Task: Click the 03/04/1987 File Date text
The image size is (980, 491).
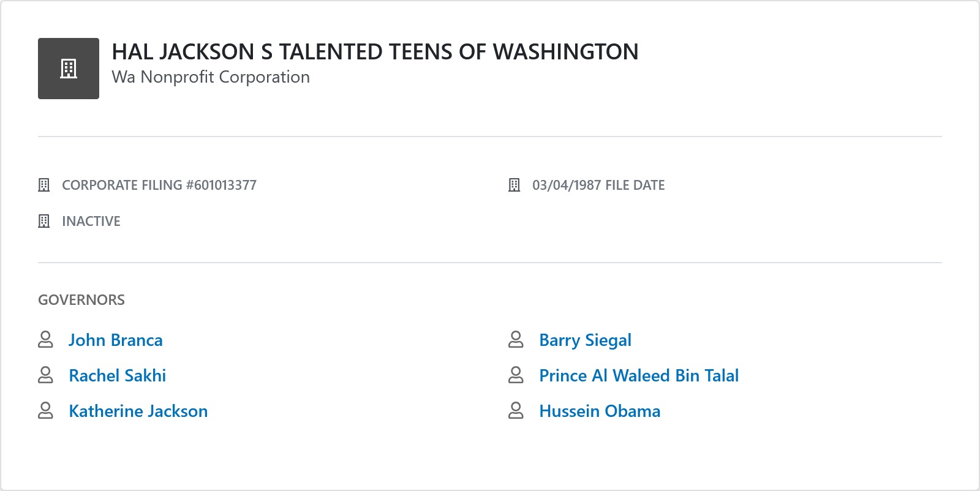Action: (598, 185)
